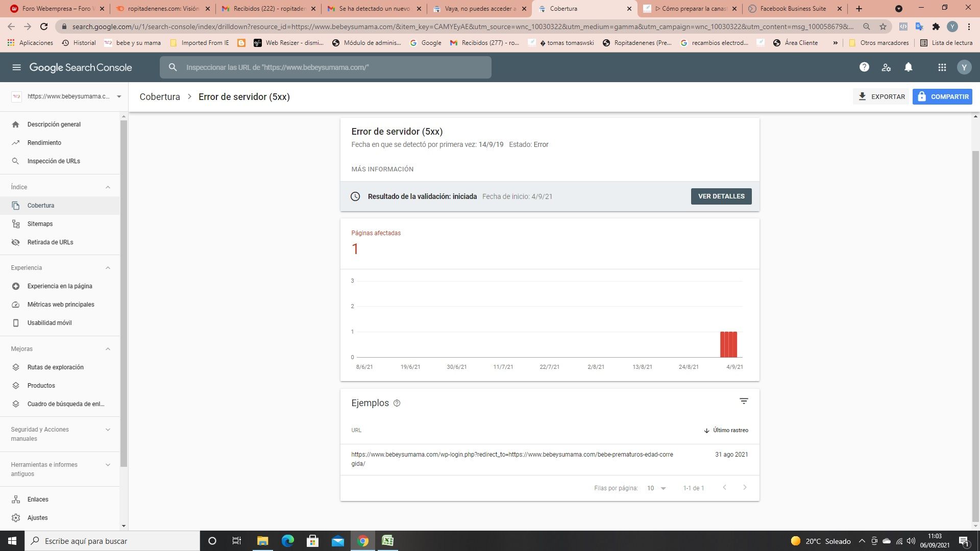Open Productos enhancement report
The height and width of the screenshot is (551, 980).
60,386
